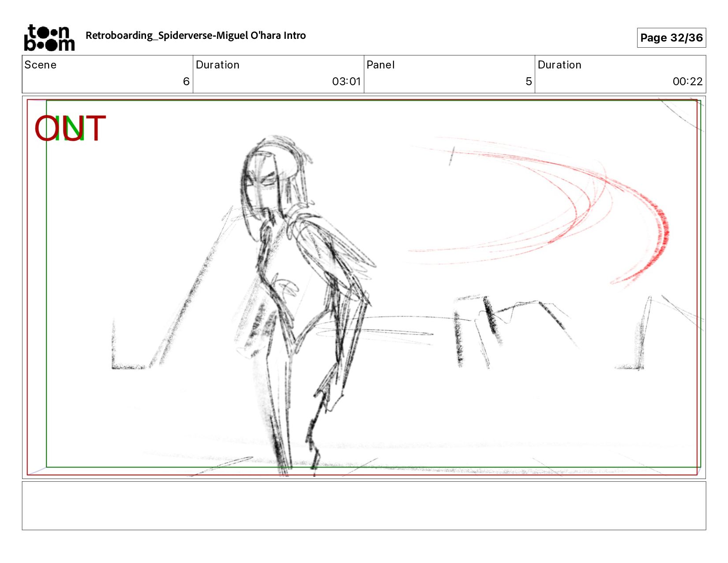Viewport: 728px width, 563px height.
Task: Select the scene number '6'
Action: pyautogui.click(x=186, y=81)
